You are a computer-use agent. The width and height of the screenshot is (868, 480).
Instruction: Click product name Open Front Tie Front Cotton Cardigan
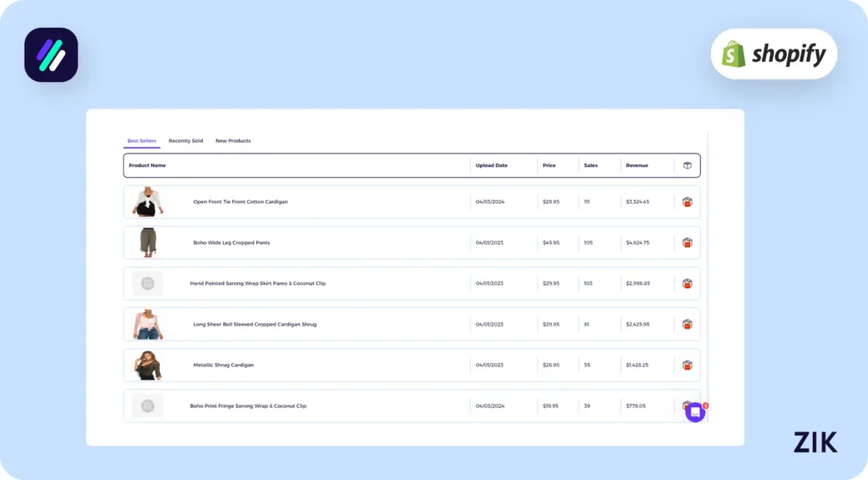point(240,202)
